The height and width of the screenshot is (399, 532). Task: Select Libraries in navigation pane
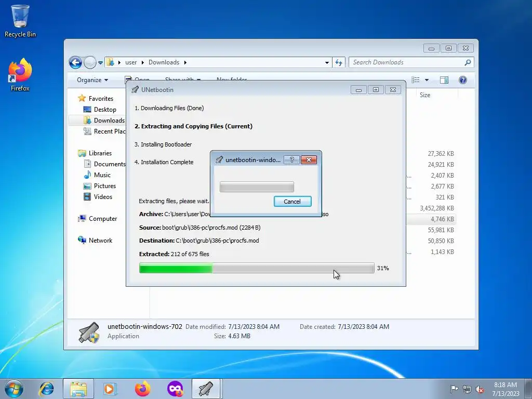100,153
